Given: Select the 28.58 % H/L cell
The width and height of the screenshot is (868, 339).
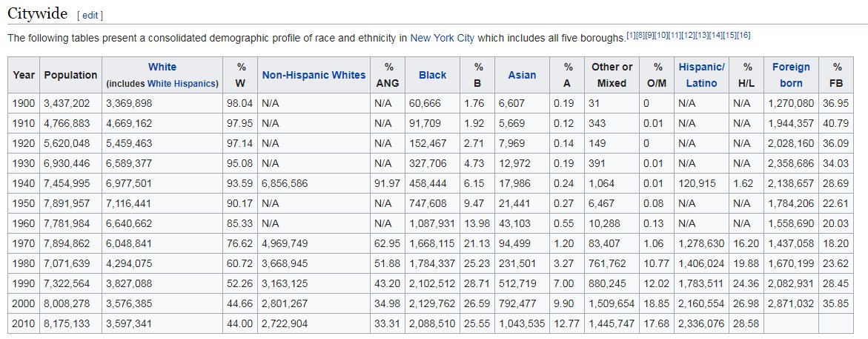Looking at the screenshot, I should coord(747,323).
